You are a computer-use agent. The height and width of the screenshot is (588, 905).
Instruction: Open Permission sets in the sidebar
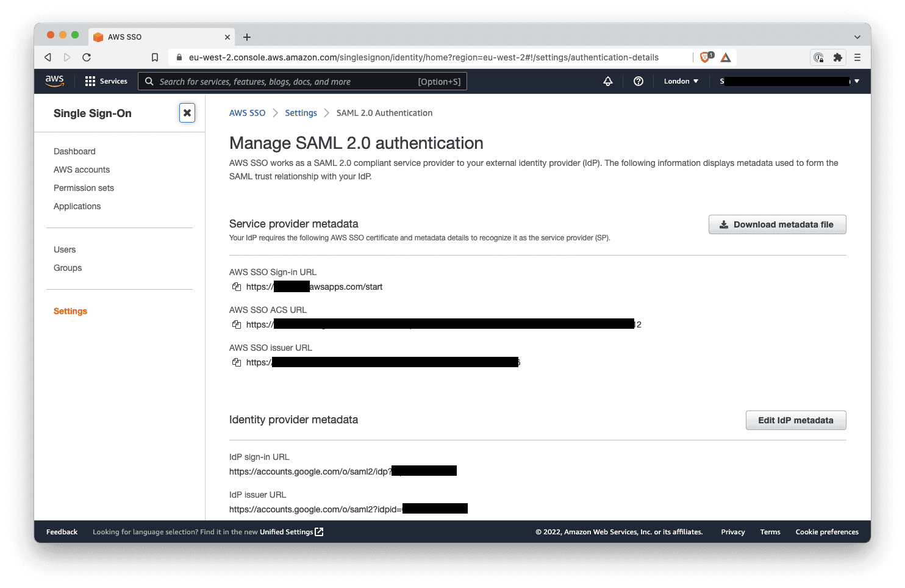(84, 188)
